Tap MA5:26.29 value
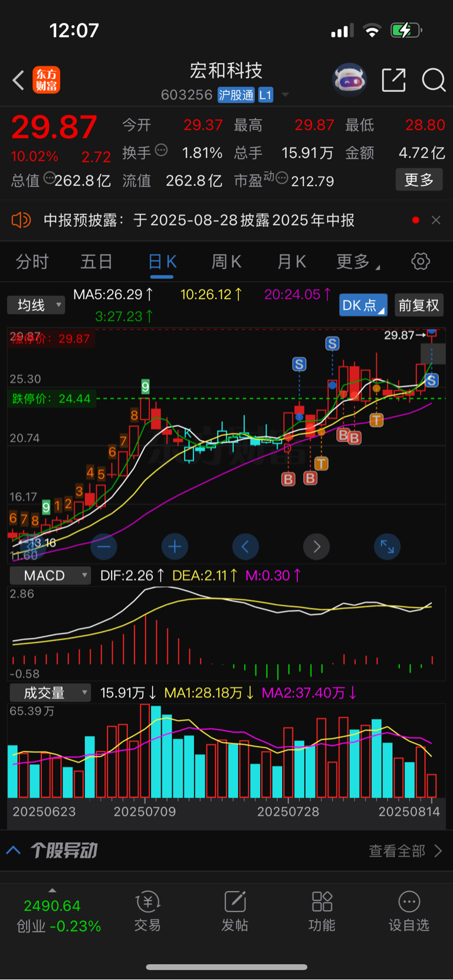This screenshot has height=980, width=453. 113,294
